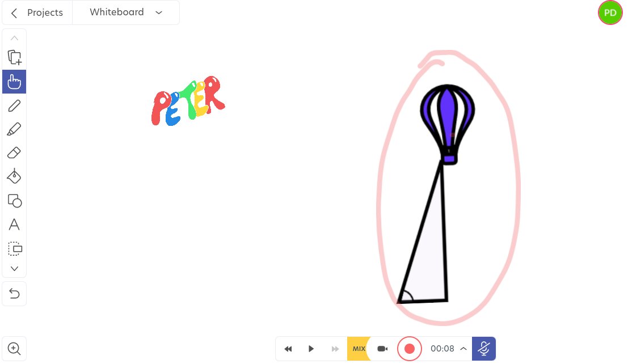Open the add-slide tool icon
The width and height of the screenshot is (628, 364).
point(14,57)
